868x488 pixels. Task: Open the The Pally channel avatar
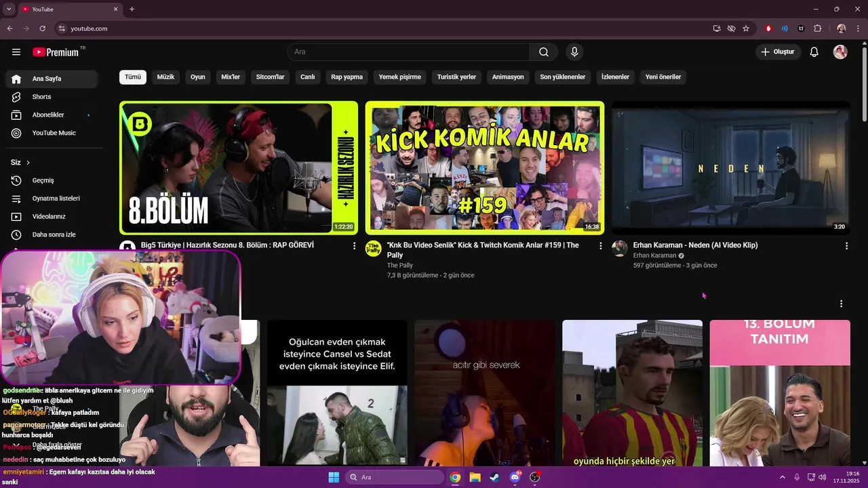tap(373, 248)
